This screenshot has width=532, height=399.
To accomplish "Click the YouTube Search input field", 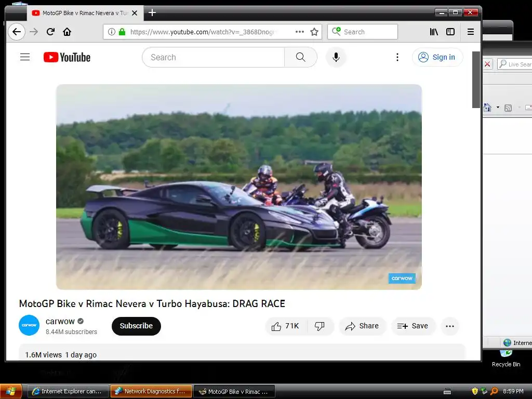I will 213,57.
